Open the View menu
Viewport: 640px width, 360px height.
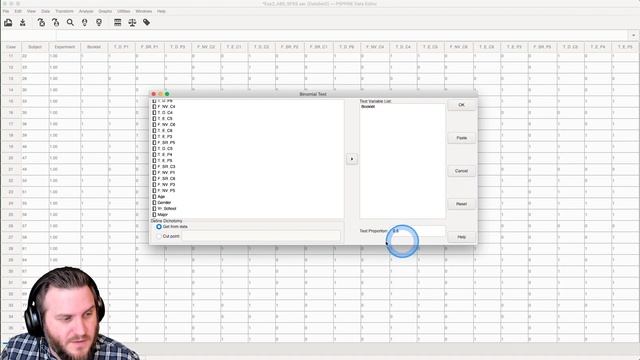(x=31, y=11)
